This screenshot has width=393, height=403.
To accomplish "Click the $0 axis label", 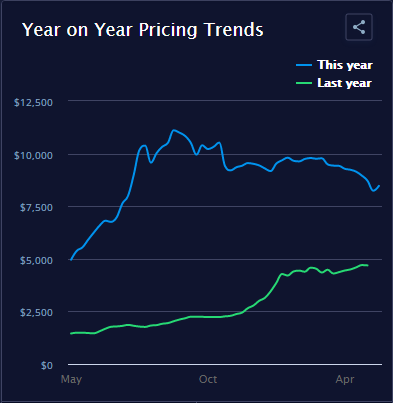I will 47,365.
